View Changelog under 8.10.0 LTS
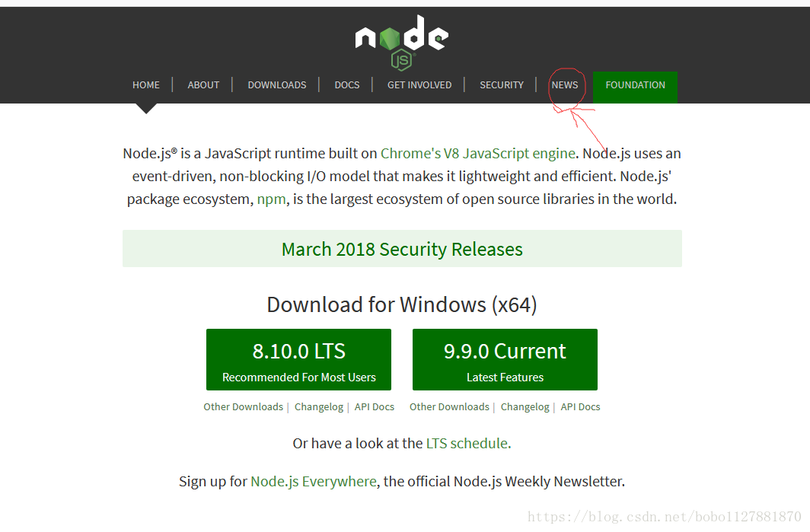The height and width of the screenshot is (532, 810). coord(319,407)
